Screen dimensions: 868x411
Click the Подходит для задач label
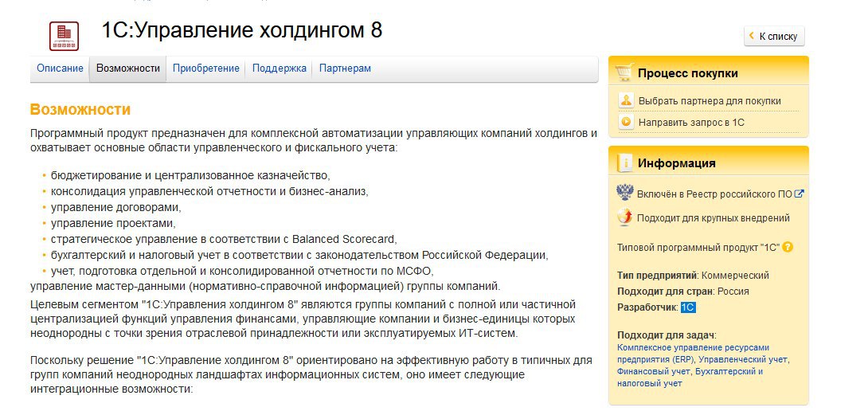click(667, 335)
